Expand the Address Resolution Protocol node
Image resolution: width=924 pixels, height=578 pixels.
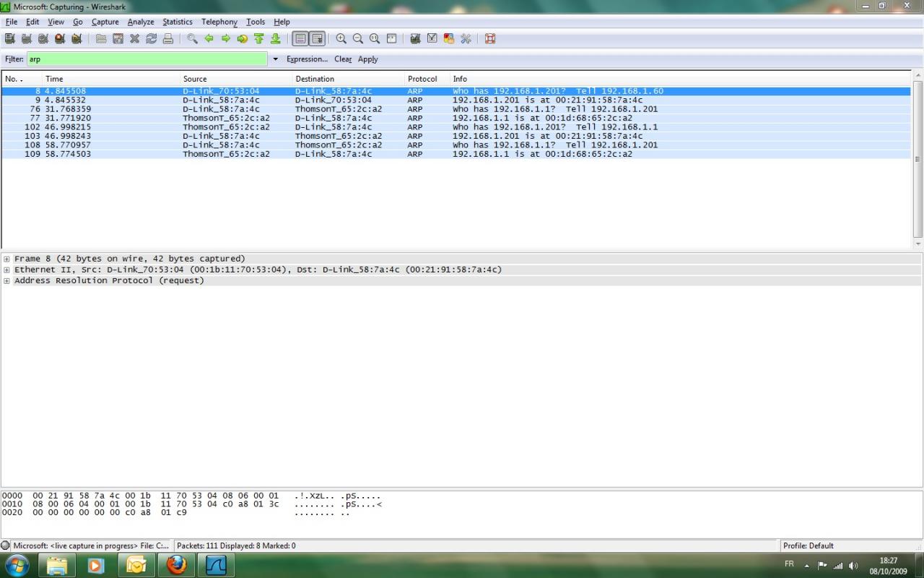(6, 280)
